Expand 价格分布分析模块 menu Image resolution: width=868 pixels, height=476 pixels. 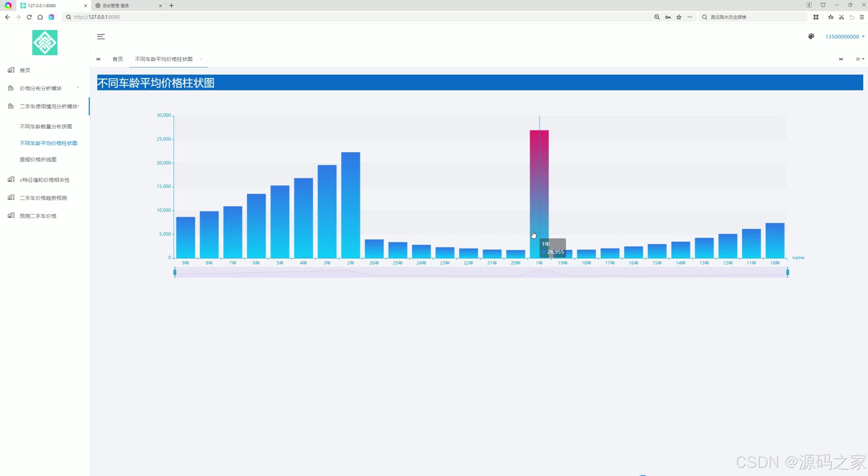point(41,88)
